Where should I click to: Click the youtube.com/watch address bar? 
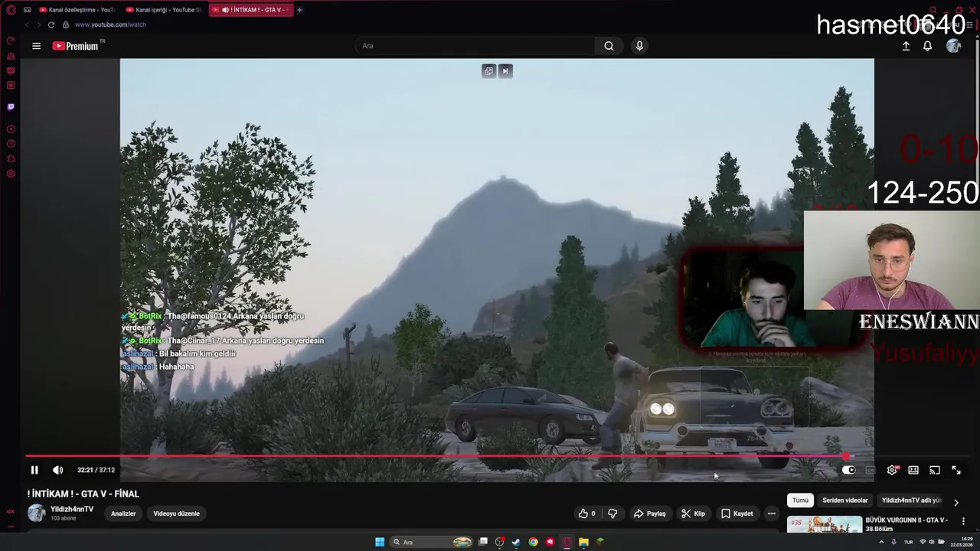pos(109,24)
